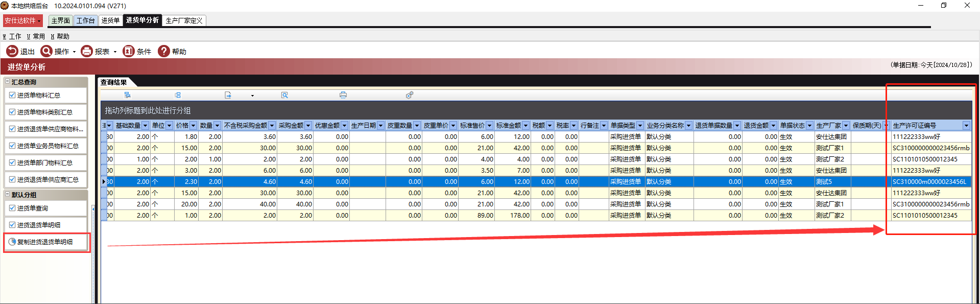Click the app logo icon in title bar
Image resolution: width=980 pixels, height=304 pixels.
tap(5, 6)
